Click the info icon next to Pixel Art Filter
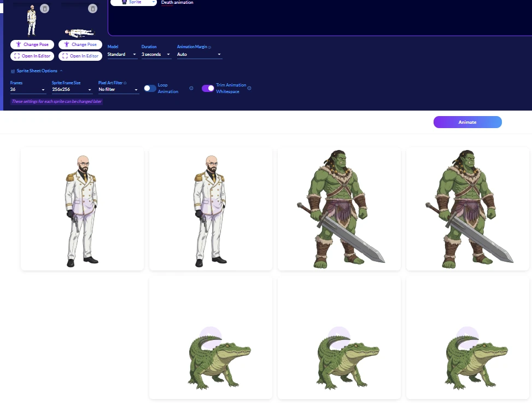Viewport: 532px width, 404px height. point(125,83)
